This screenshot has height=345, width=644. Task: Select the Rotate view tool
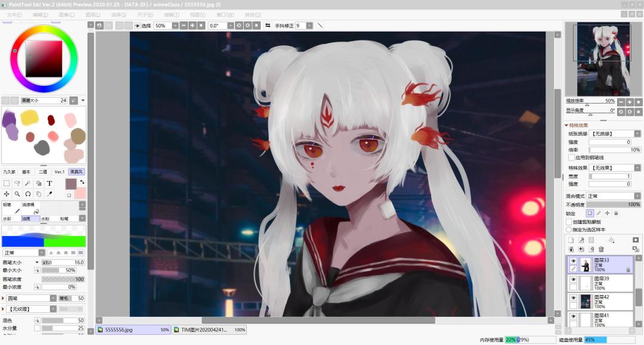point(28,194)
